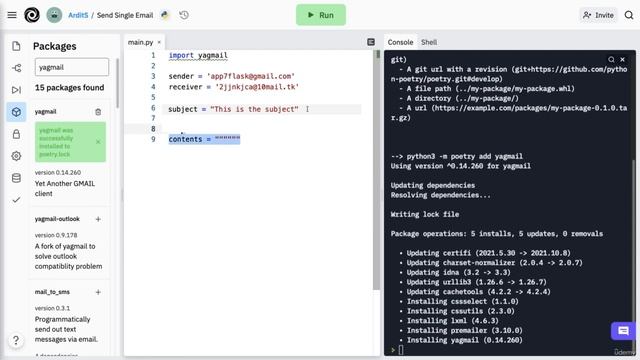Click the console prompt input
The height and width of the screenshot is (360, 640).
tap(401, 350)
